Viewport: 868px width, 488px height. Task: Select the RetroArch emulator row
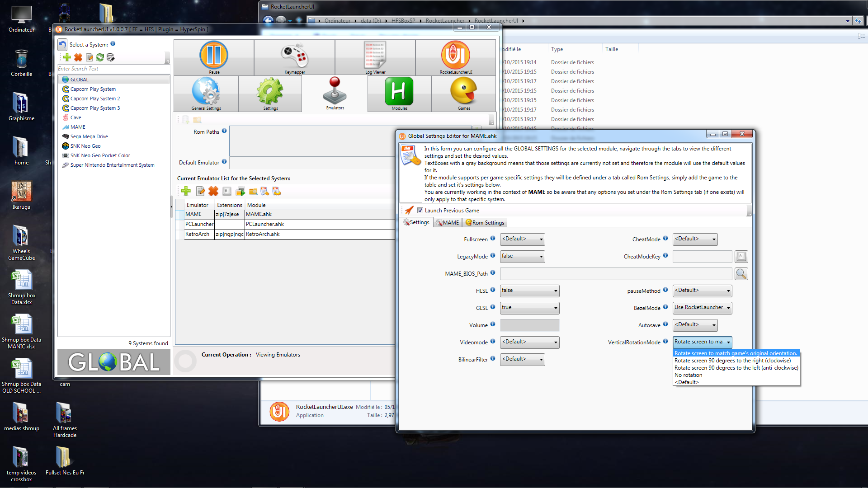[x=289, y=234]
